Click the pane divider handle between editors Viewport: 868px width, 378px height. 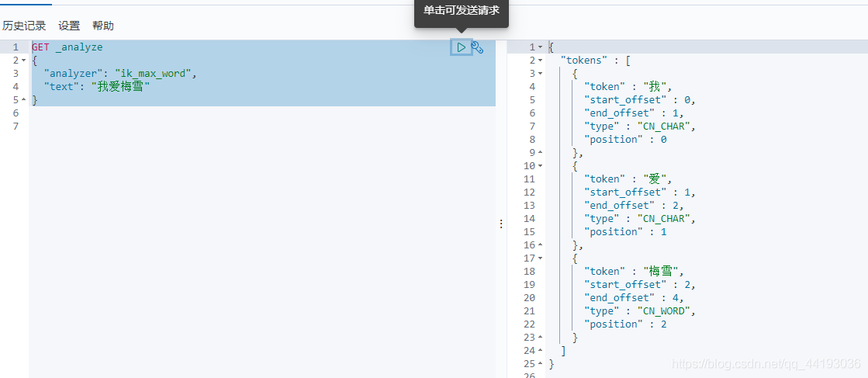coord(501,224)
